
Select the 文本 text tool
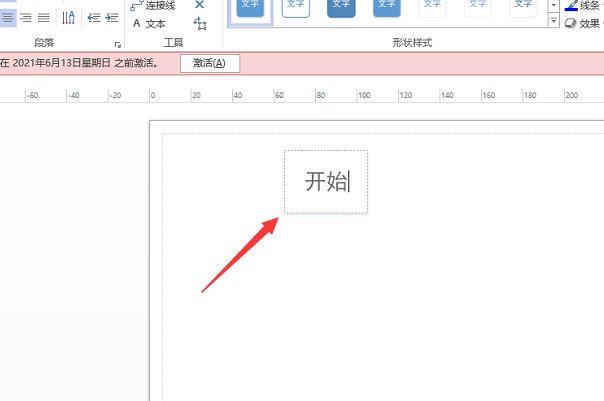(149, 24)
